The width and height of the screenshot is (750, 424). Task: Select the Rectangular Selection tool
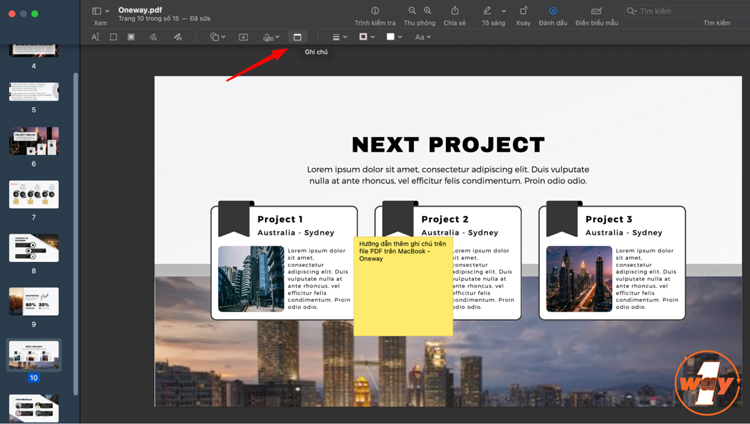pyautogui.click(x=113, y=37)
